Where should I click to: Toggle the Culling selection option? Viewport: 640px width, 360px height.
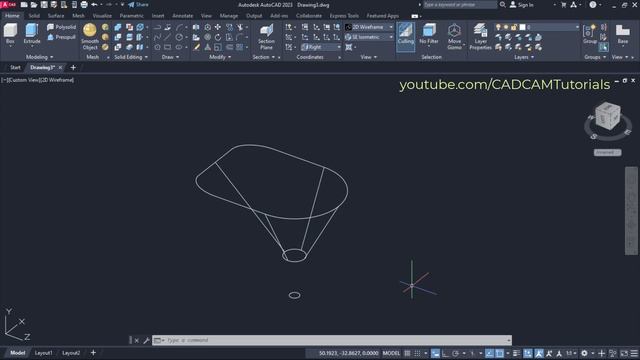(x=406, y=36)
